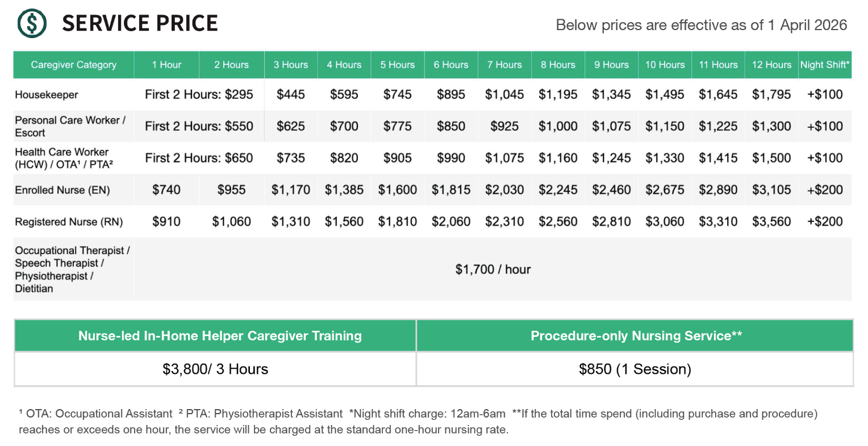Select the Caregiver Category column header
868x446 pixels.
73,65
